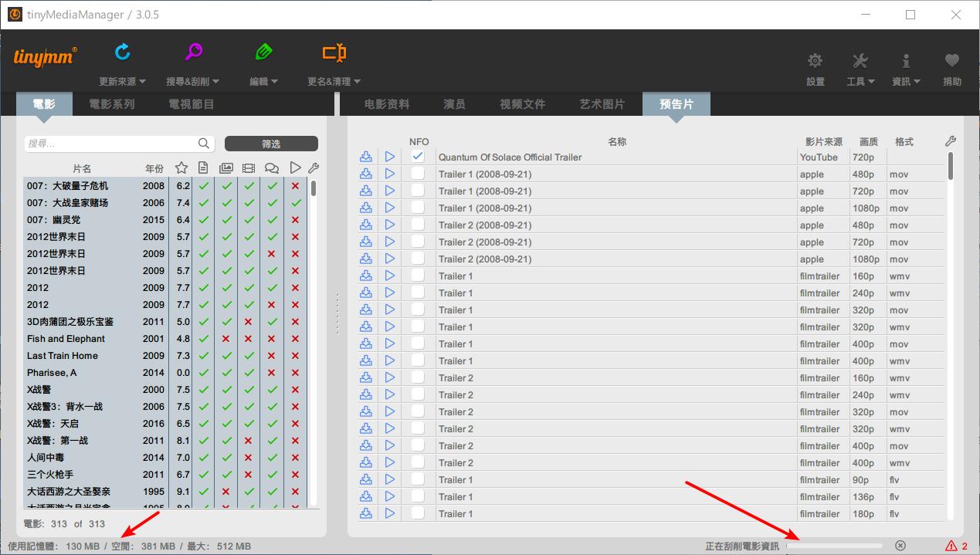
Task: Click the tinyMM logo
Action: [x=45, y=57]
